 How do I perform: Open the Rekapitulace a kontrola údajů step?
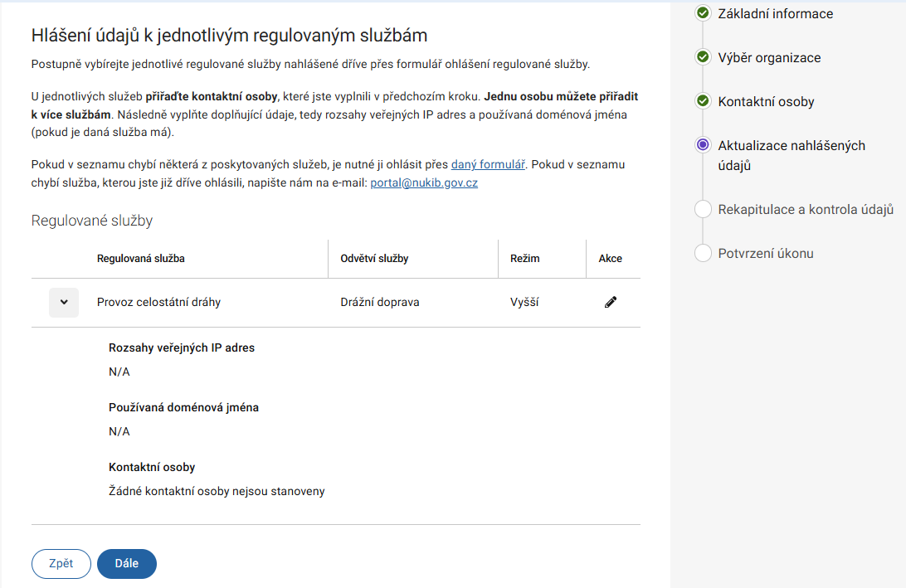[805, 209]
